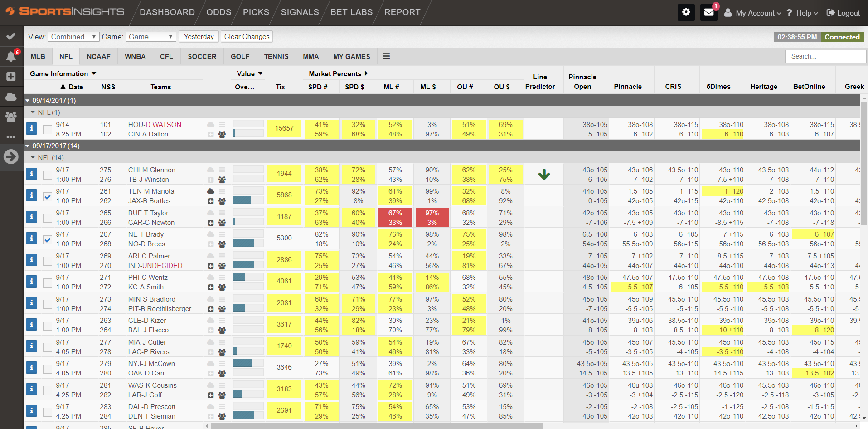Click the Yesterday button

[x=199, y=37]
